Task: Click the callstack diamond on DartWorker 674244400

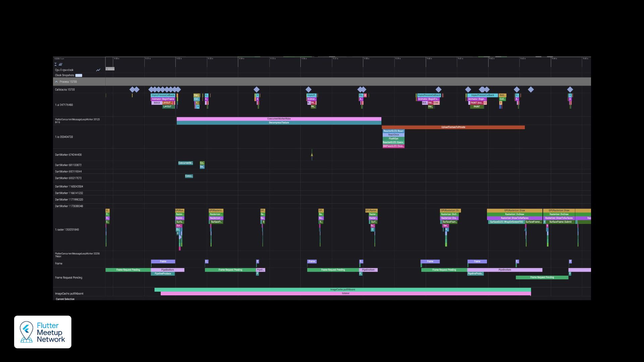Action: click(x=312, y=155)
